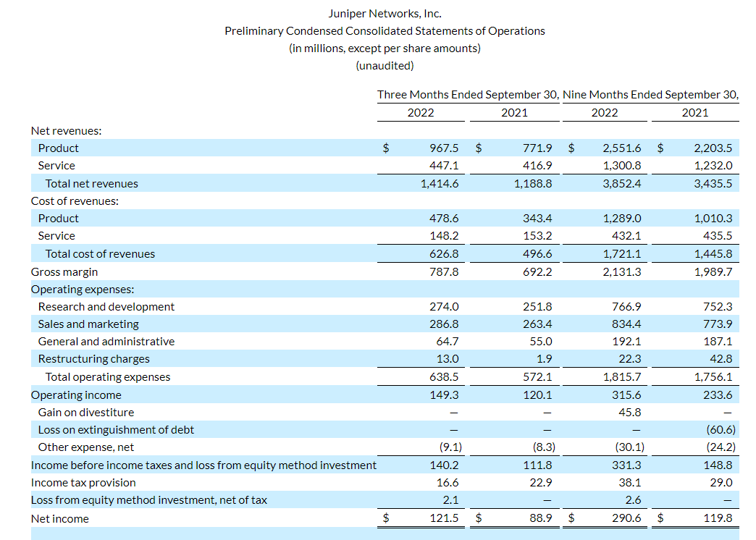This screenshot has width=756, height=540.
Task: Click the Sales and marketing row label
Action: click(88, 324)
